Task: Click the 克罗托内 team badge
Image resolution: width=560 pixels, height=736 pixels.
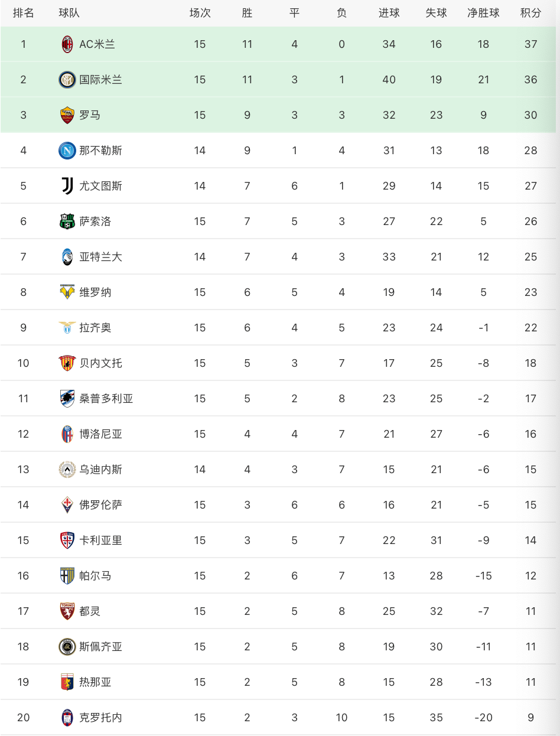Action: pos(67,718)
